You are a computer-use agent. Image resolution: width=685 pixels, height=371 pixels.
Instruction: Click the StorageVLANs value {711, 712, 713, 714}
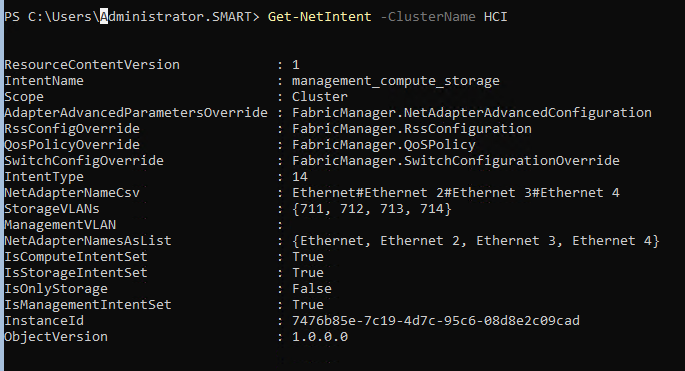(371, 209)
